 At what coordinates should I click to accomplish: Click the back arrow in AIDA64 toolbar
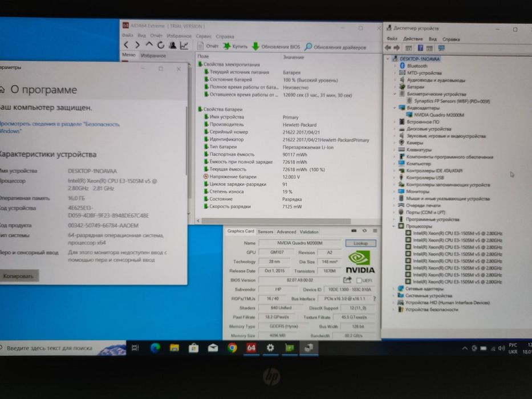[x=126, y=45]
